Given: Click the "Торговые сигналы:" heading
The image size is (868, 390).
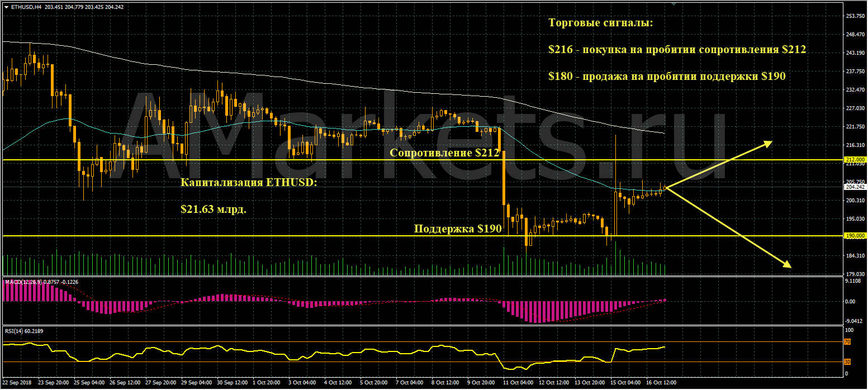Looking at the screenshot, I should pos(600,23).
